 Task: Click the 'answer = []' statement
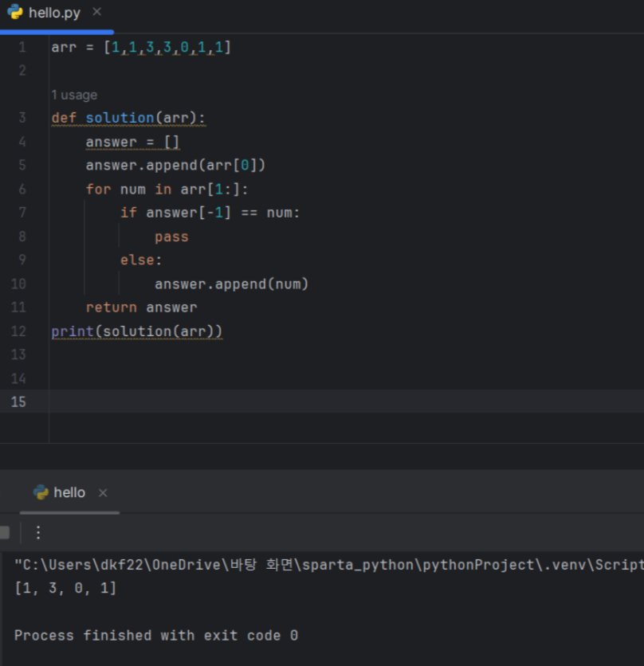point(132,142)
